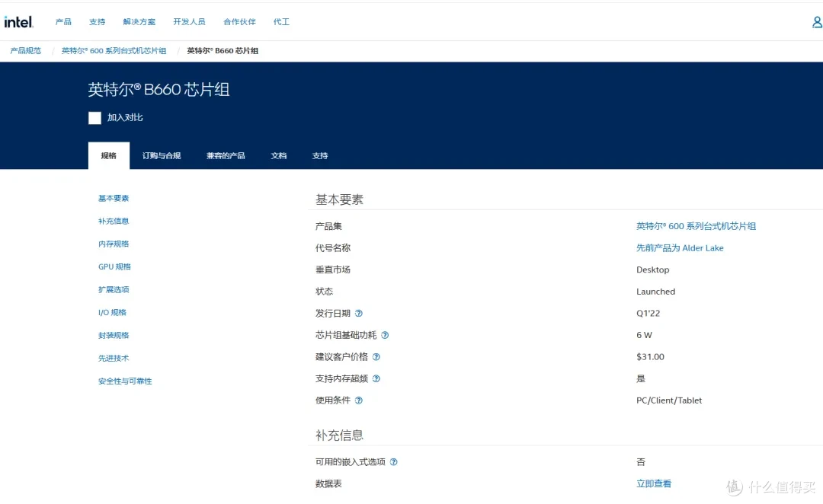Show help for 支持内存超频
823x504 pixels.
[x=376, y=378]
